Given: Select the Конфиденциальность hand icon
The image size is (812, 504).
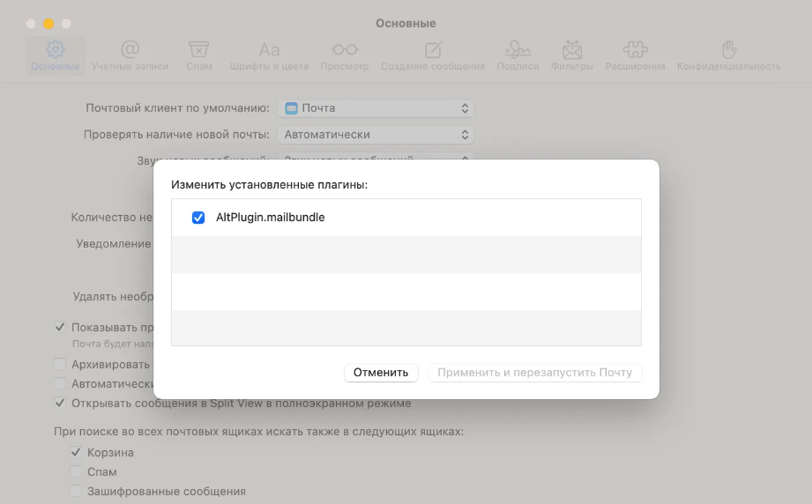Looking at the screenshot, I should [728, 49].
